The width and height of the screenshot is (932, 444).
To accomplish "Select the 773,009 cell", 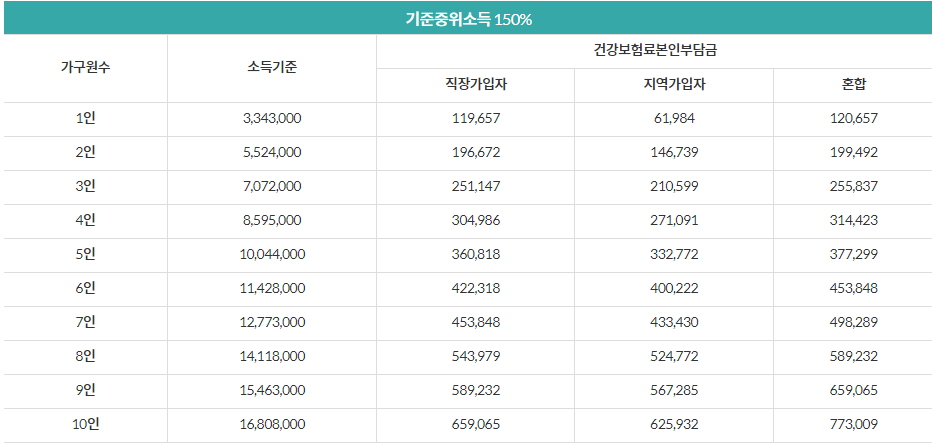I will tap(854, 423).
